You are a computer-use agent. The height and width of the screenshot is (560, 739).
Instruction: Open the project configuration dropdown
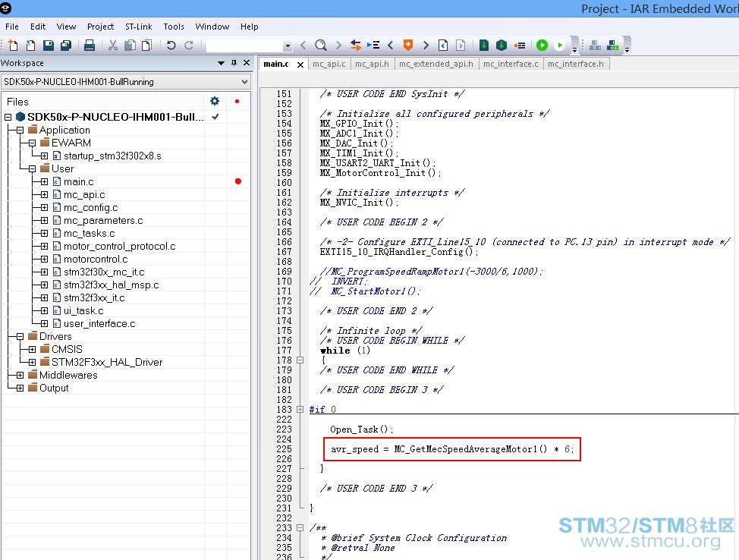pos(244,81)
